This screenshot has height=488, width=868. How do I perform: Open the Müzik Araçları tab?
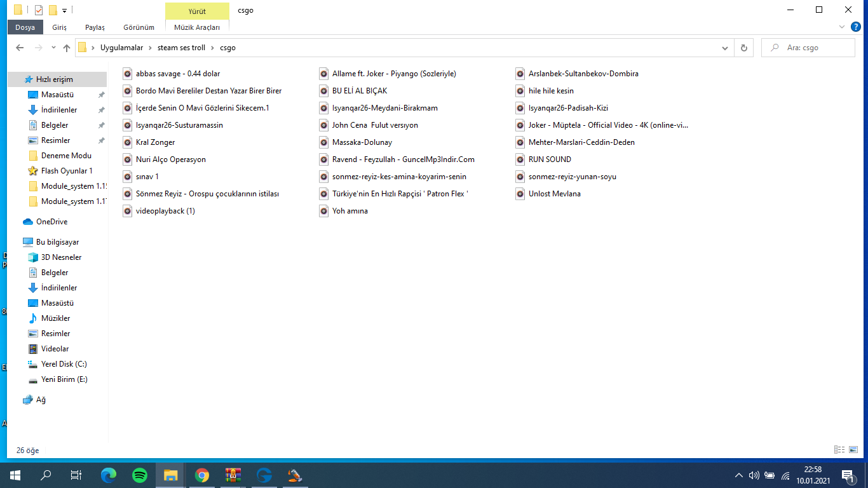click(197, 27)
